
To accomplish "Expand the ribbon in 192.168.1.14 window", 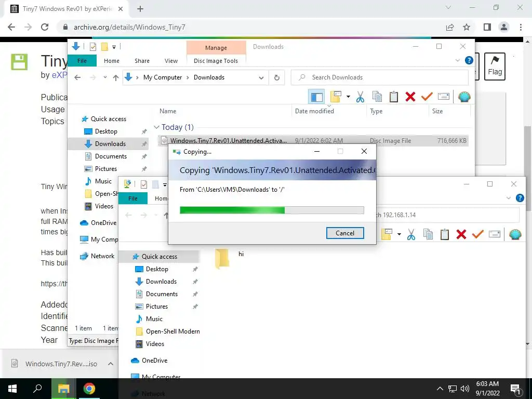I will pos(508,198).
